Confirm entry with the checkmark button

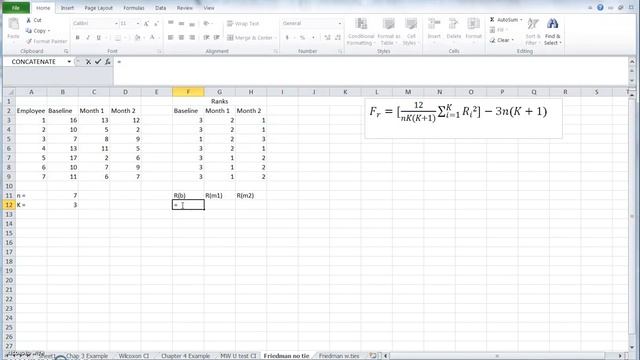click(98, 62)
